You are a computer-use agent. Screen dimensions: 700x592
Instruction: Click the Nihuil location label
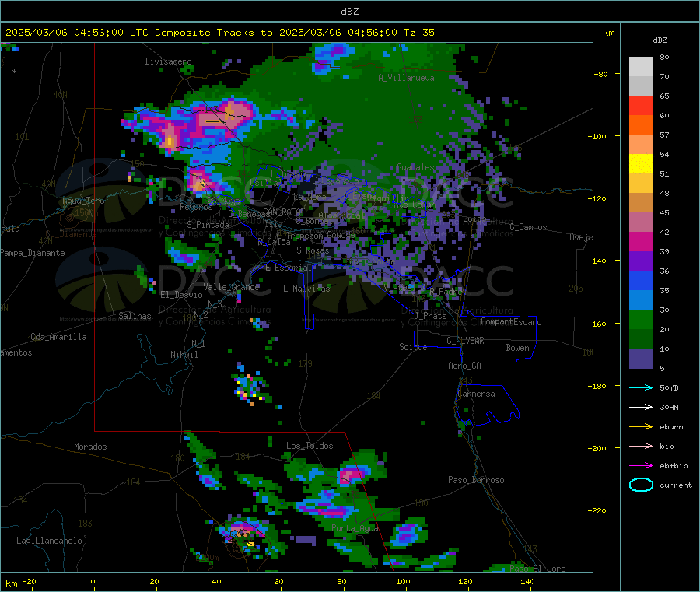click(x=184, y=355)
